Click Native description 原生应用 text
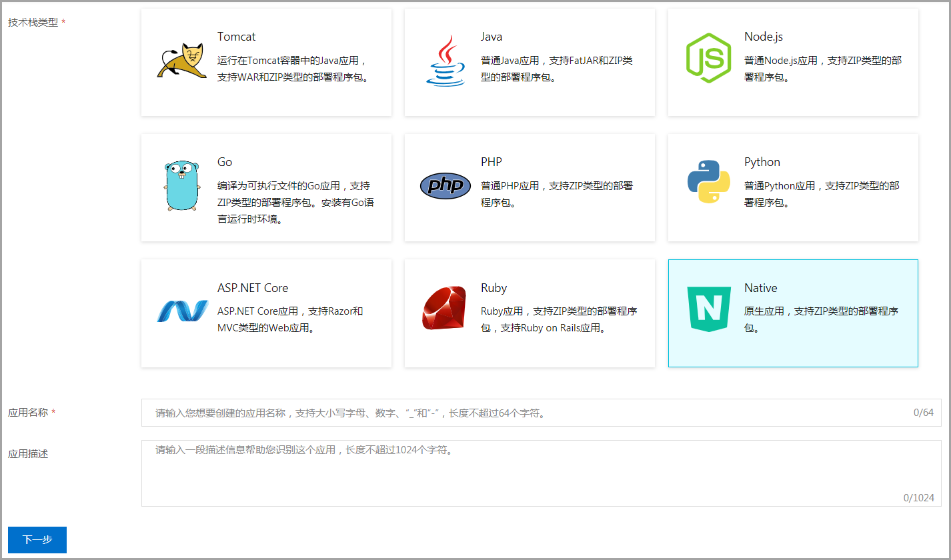This screenshot has width=951, height=560. 821,319
